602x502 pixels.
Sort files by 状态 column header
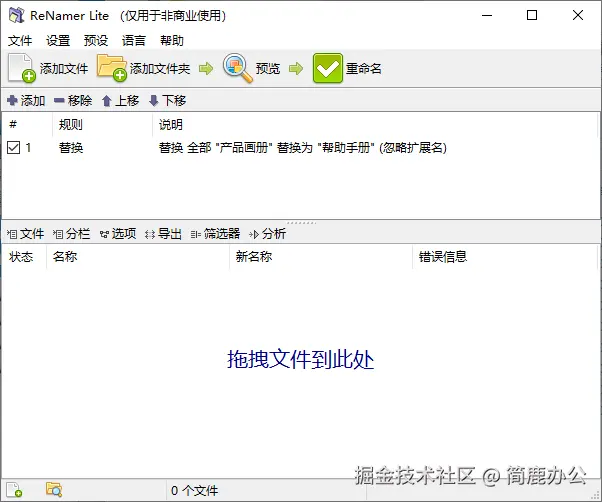(24, 256)
